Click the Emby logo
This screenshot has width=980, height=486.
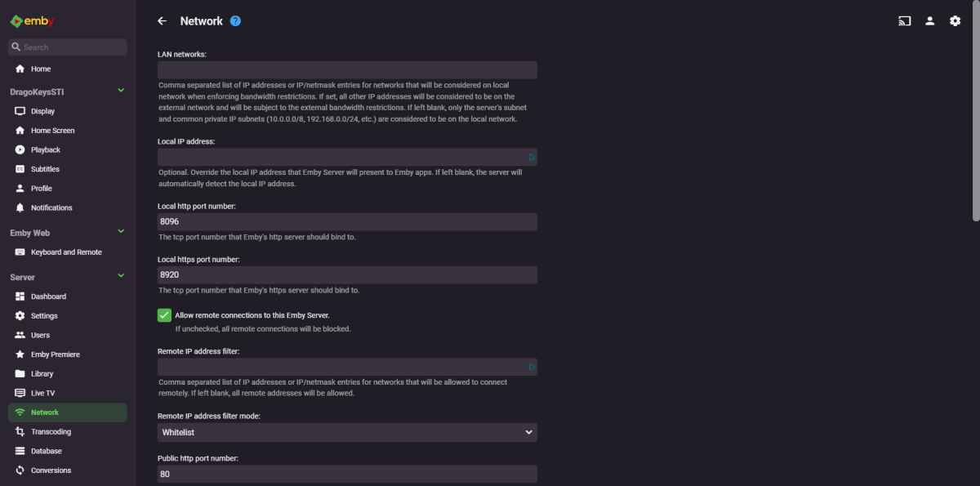[32, 20]
